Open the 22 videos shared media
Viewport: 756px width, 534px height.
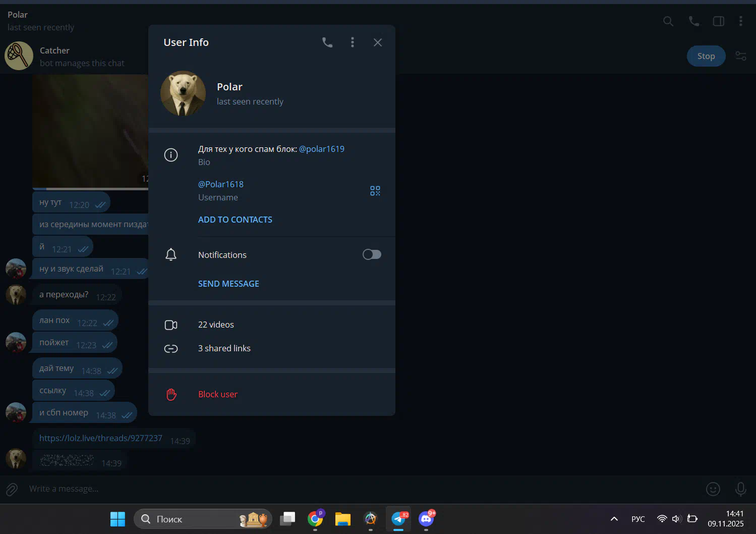click(x=216, y=325)
